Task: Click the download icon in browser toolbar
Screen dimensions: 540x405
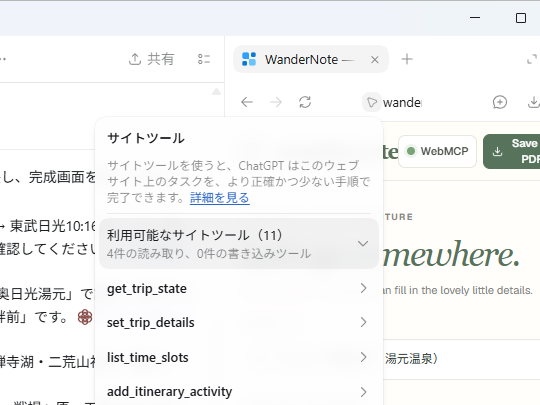Action: [x=533, y=102]
